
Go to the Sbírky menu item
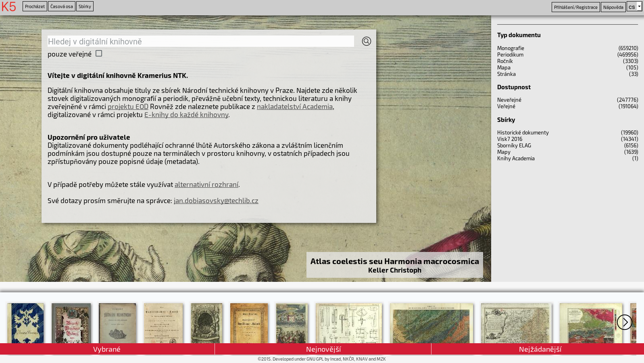point(85,6)
